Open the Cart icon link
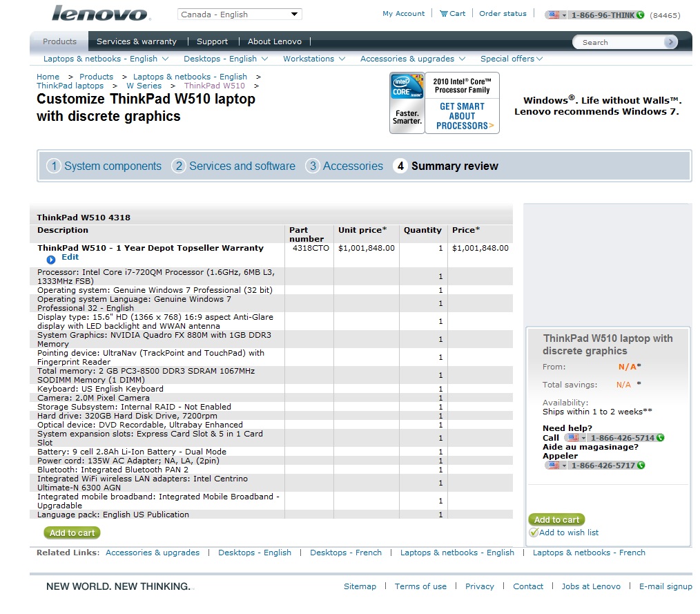Viewport: 700px width, 614px height. point(452,13)
